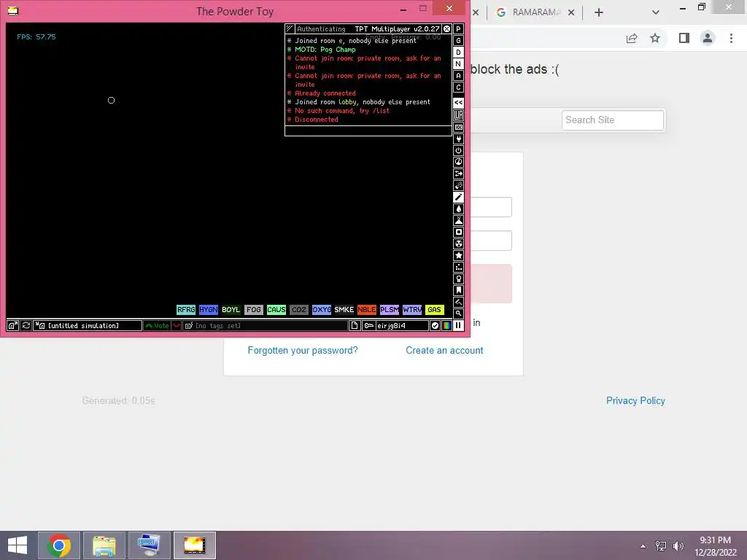Viewport: 747px width, 560px height.
Task: Open the Walls category in element menu
Action: click(458, 127)
